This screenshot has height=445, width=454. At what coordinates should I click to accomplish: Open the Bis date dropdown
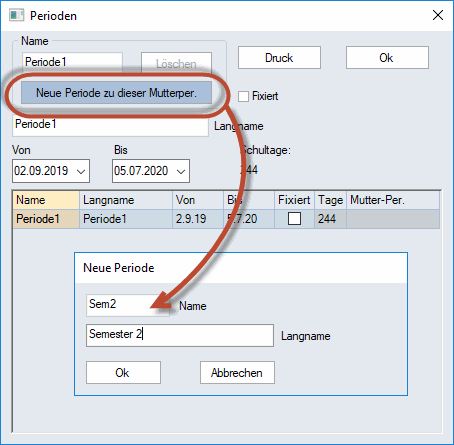(181, 171)
